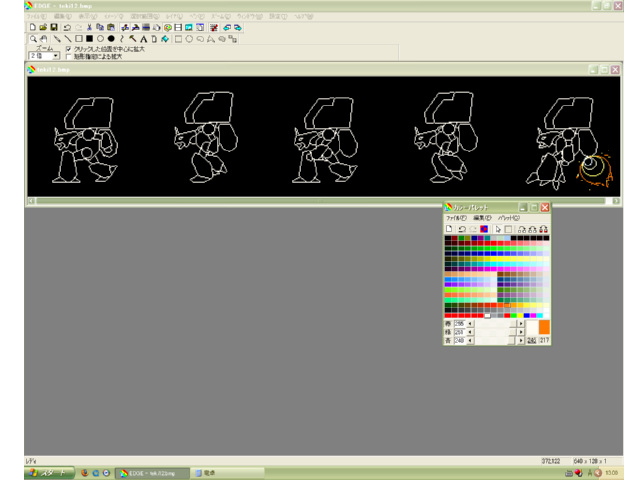Choose the filled ellipse tool
The image size is (640, 480).
point(111,39)
